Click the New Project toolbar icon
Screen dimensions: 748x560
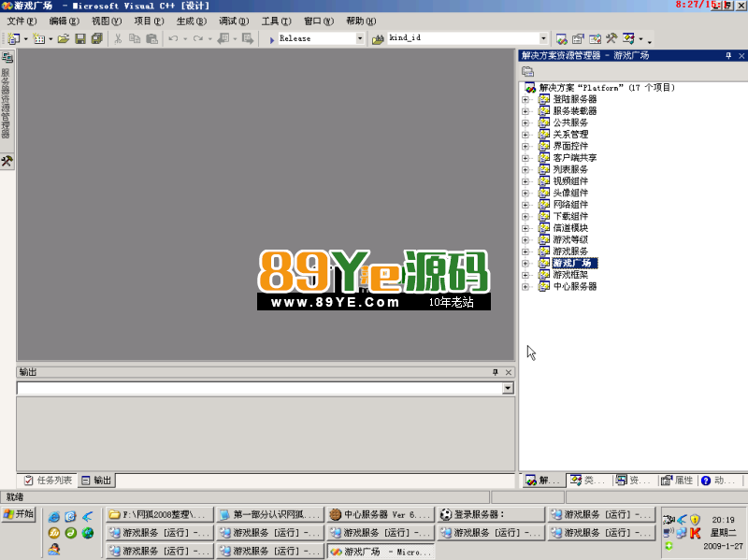[14, 38]
